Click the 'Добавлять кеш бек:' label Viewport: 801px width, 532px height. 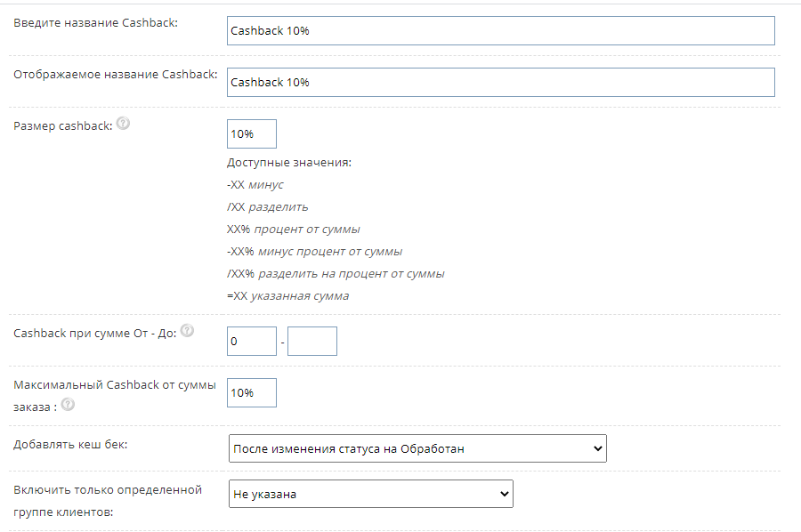[70, 443]
